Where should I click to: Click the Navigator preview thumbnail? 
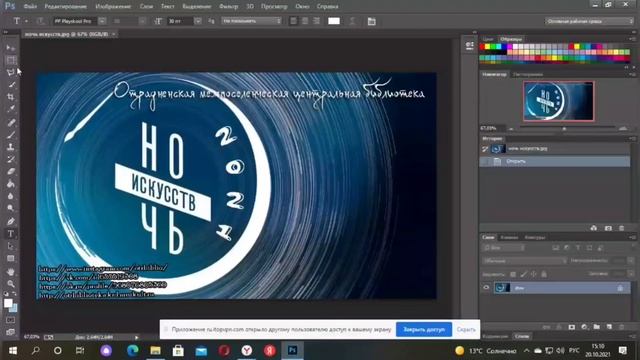pyautogui.click(x=558, y=101)
